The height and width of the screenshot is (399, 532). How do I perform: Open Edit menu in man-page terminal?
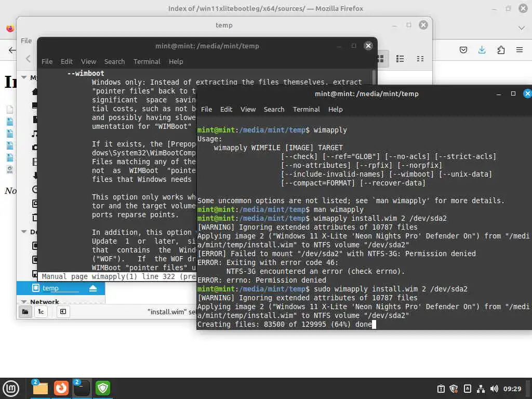pos(66,61)
